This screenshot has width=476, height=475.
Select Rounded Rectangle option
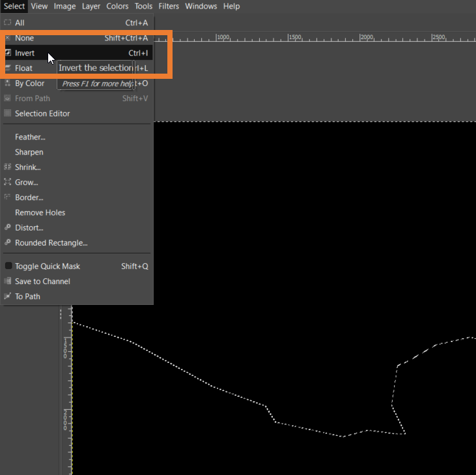point(51,243)
